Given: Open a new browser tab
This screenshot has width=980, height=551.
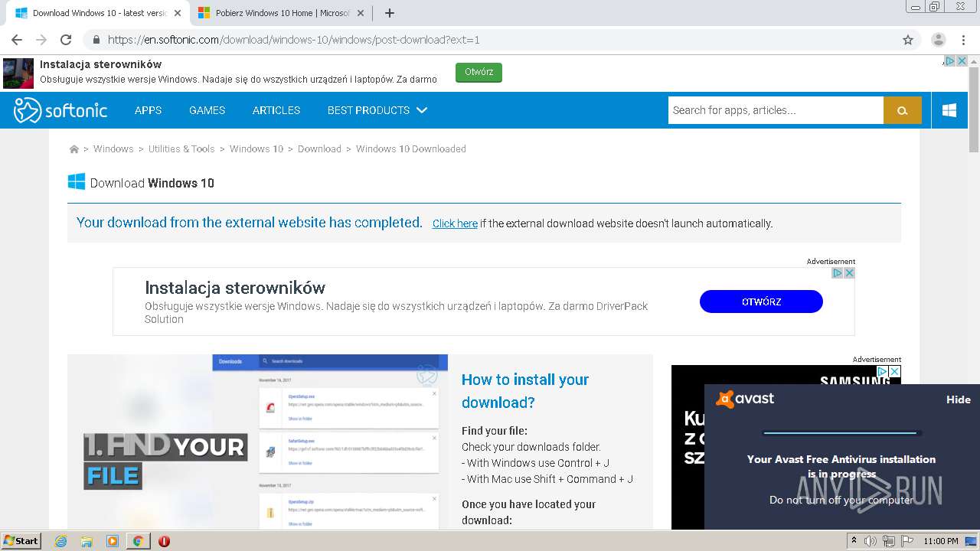Looking at the screenshot, I should (389, 13).
